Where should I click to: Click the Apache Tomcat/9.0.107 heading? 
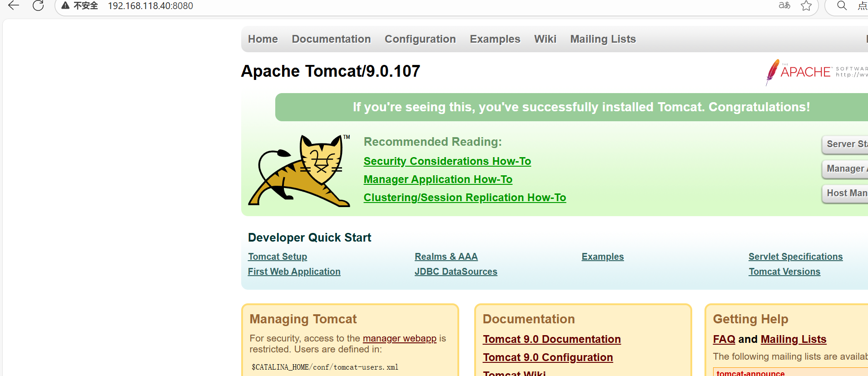(331, 71)
